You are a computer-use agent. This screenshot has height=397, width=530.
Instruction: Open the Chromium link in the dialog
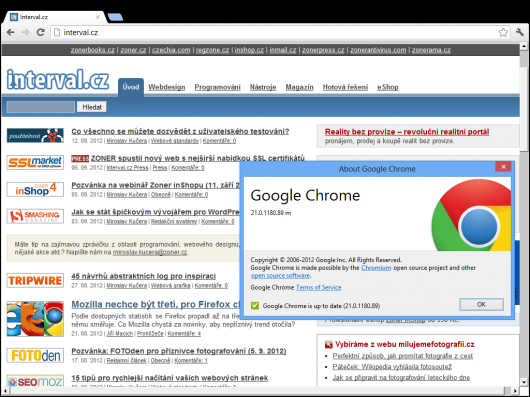click(376, 268)
